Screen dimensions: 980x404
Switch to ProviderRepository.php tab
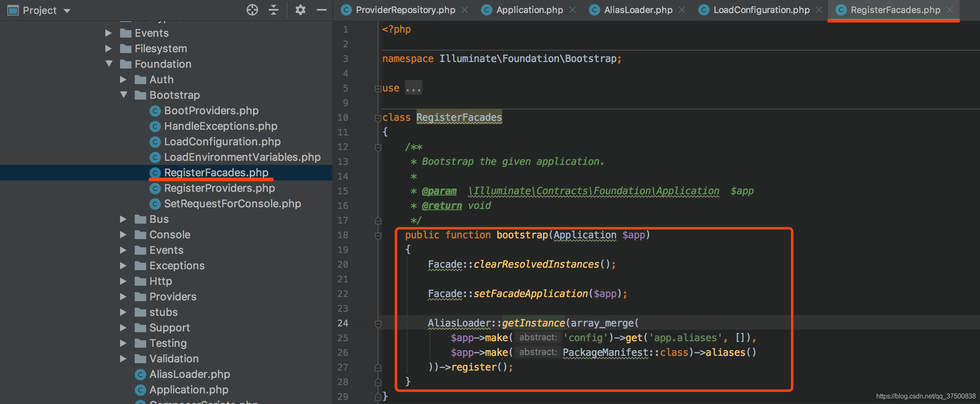(x=405, y=10)
